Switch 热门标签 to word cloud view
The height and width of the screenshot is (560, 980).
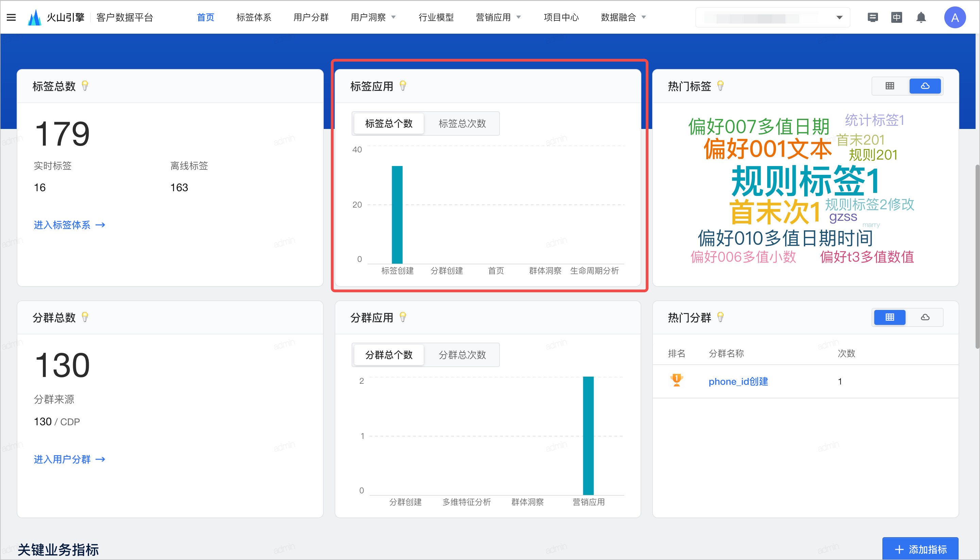(x=925, y=86)
